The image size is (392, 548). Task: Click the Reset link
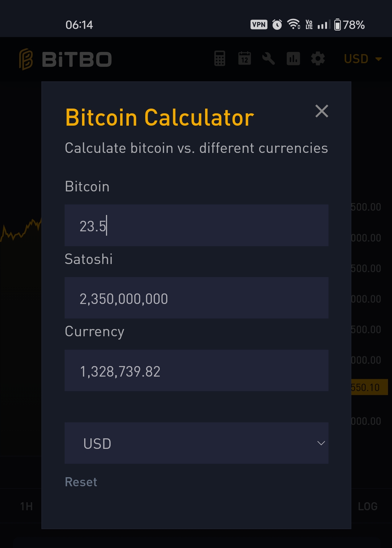[81, 482]
